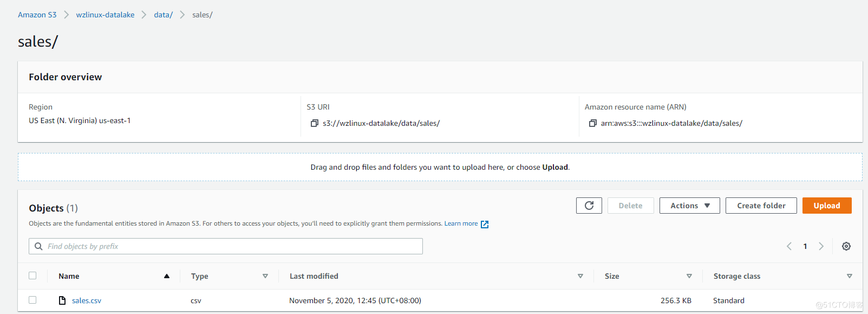
Task: Click the s3://wzlinux-datalake/data/sales/ URI text
Action: [381, 123]
